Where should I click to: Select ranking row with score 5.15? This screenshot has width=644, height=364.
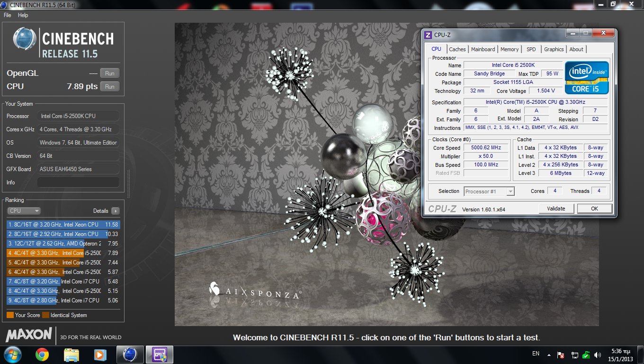coord(63,291)
